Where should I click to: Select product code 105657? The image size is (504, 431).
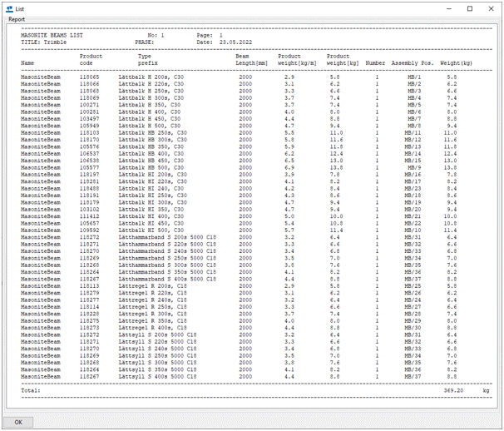pyautogui.click(x=89, y=223)
